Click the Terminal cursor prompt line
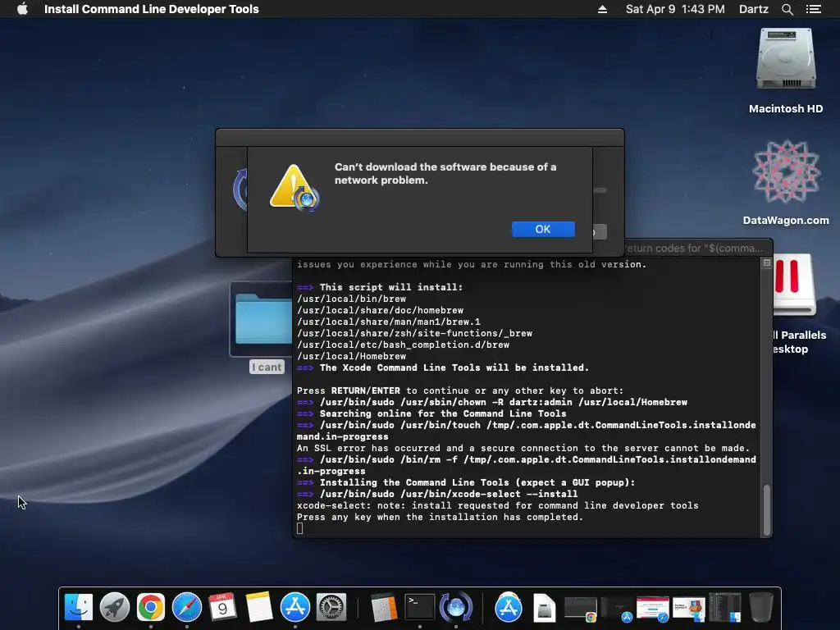 (x=300, y=528)
